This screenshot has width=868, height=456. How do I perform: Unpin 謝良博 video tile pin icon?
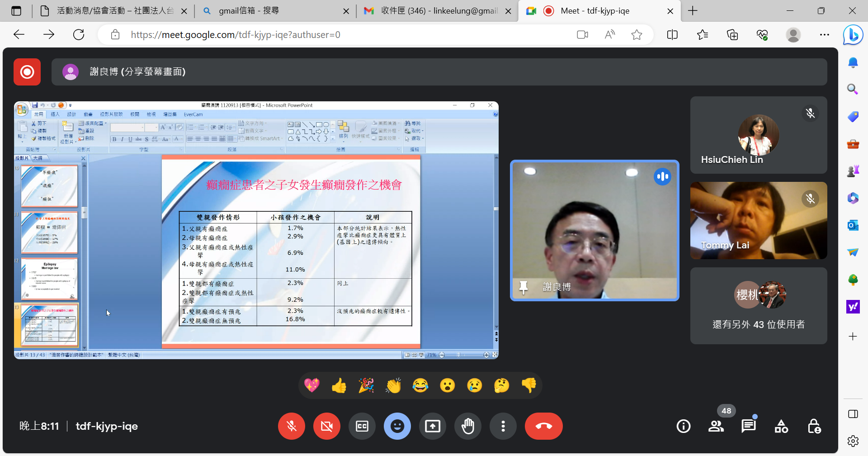point(524,287)
